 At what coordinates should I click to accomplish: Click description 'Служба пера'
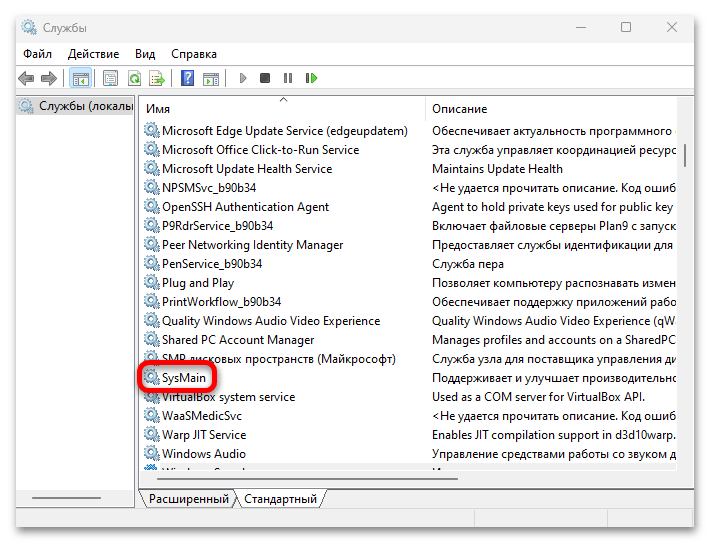(468, 264)
